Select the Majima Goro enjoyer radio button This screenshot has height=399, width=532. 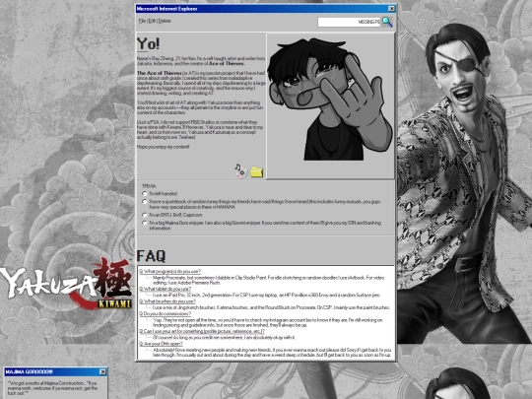tap(145, 223)
